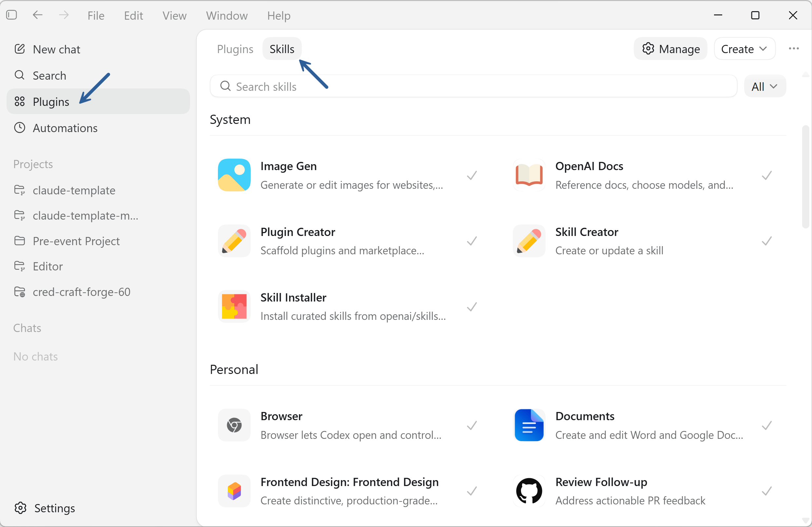This screenshot has width=812, height=527.
Task: Click the OpenAI Docs book icon
Action: click(x=529, y=175)
